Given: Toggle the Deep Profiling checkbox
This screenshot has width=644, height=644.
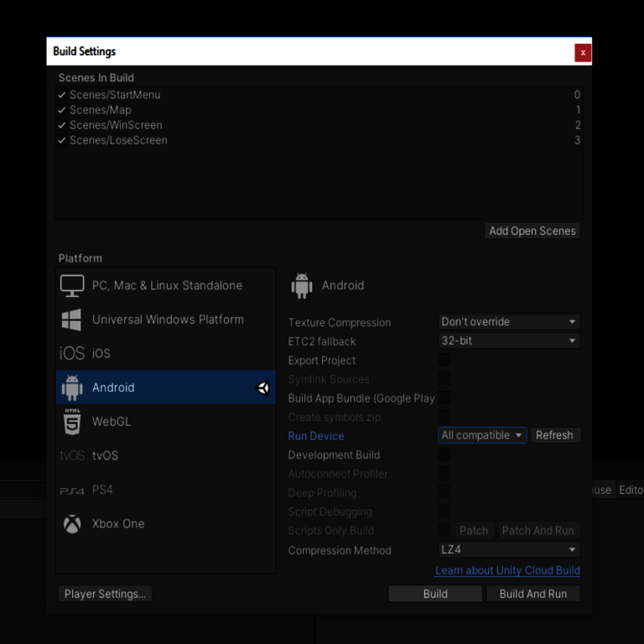Looking at the screenshot, I should tap(444, 492).
